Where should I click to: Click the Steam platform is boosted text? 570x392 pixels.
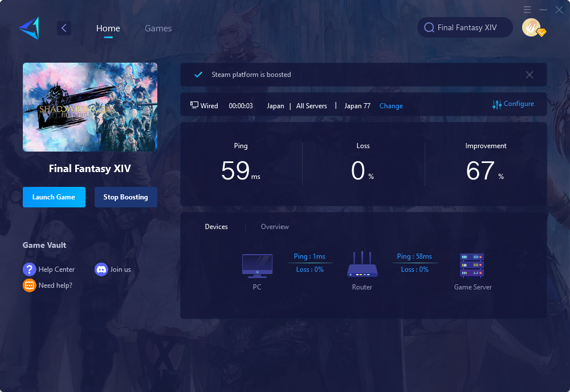(x=251, y=75)
